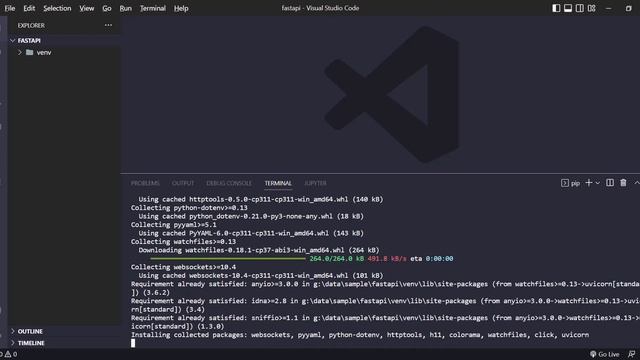Toggle secondary side bar layout icon
Image resolution: width=640 pixels, height=360 pixels.
[580, 8]
